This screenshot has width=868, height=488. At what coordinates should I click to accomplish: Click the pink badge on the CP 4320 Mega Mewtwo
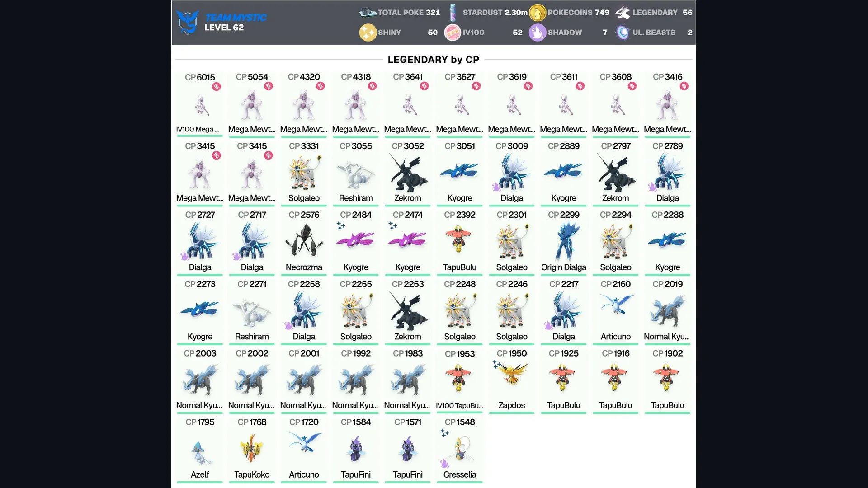[x=321, y=86]
